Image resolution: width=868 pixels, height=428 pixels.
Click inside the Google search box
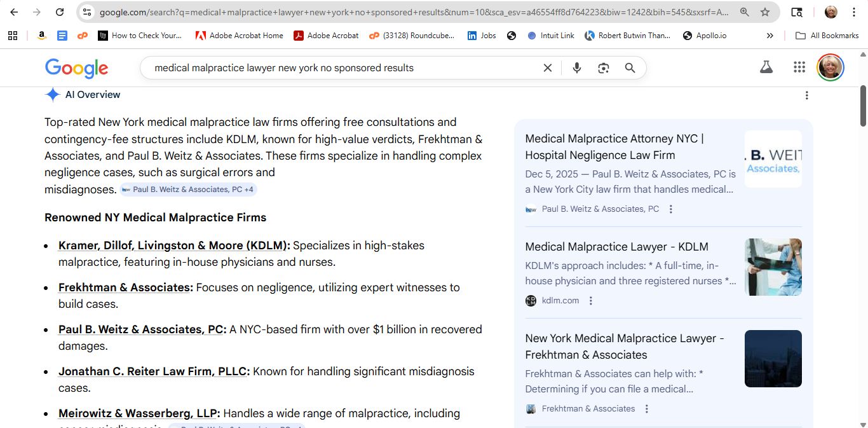343,68
